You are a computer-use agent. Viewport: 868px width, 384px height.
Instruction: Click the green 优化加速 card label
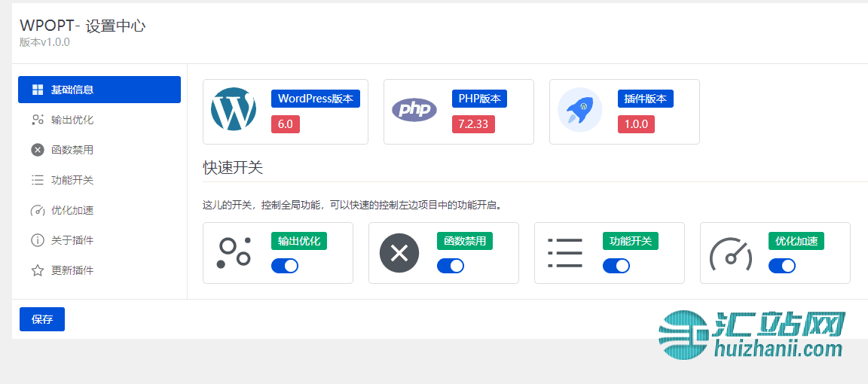click(796, 241)
